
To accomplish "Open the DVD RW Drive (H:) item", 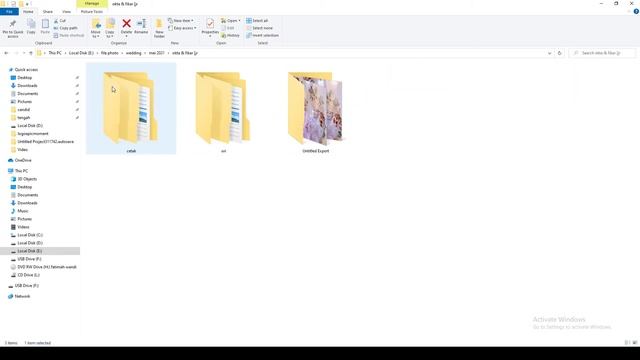I will coord(44,267).
